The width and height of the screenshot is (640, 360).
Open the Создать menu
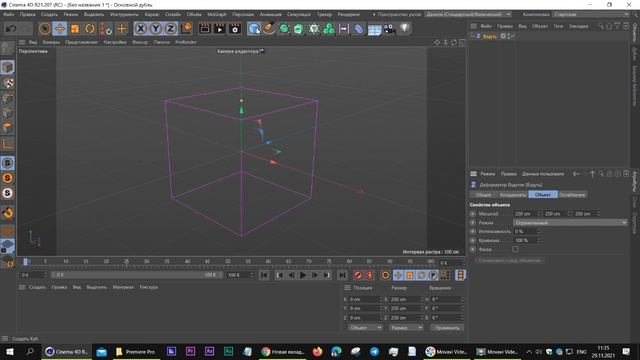(49, 14)
